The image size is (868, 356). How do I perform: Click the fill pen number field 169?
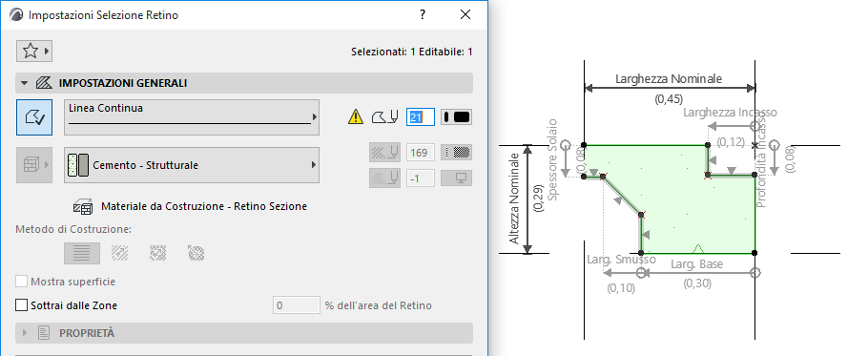pos(421,153)
